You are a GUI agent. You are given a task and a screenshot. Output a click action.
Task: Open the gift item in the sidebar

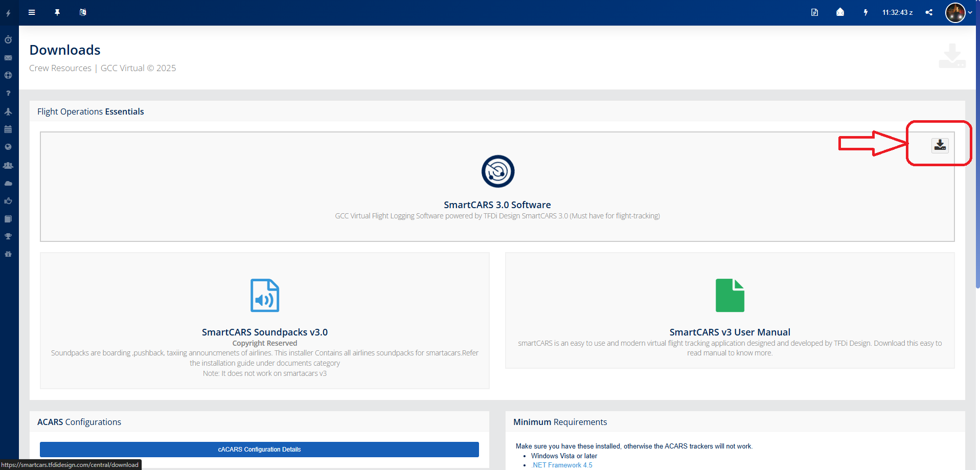[8, 254]
